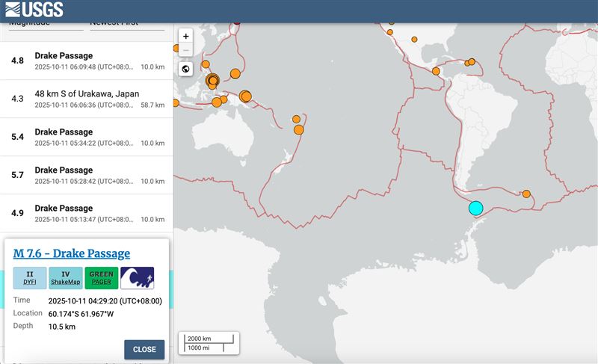Open the DYFI intensity II badge
The image size is (598, 364).
[x=30, y=278]
